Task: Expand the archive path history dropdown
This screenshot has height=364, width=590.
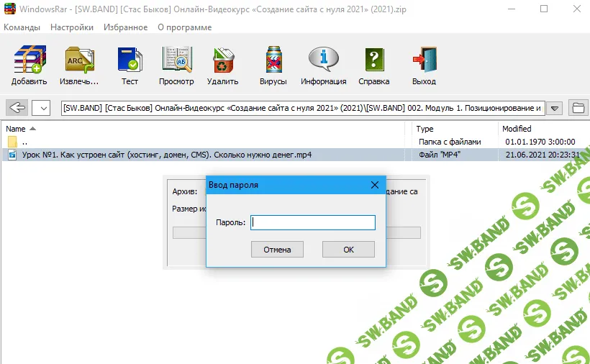Action: (x=554, y=108)
